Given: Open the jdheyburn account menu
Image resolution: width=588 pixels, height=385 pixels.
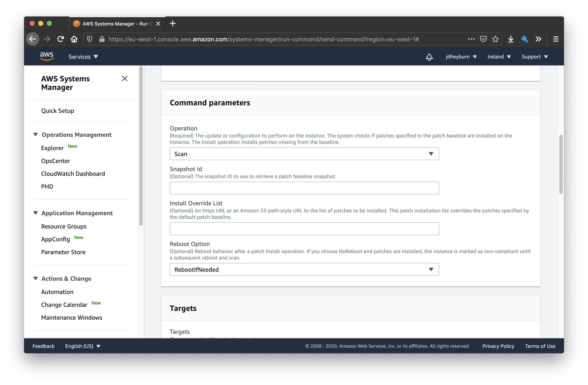Looking at the screenshot, I should (461, 57).
